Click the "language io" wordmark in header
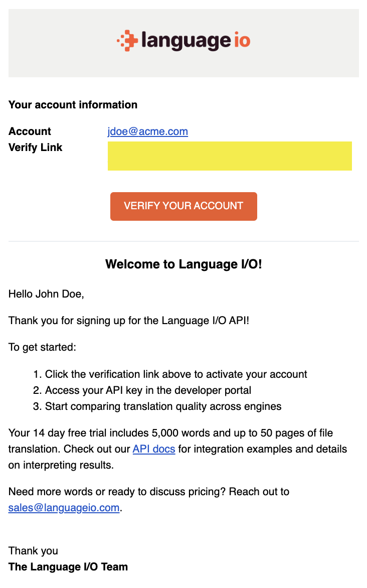The width and height of the screenshot is (367, 588). pyautogui.click(x=196, y=41)
